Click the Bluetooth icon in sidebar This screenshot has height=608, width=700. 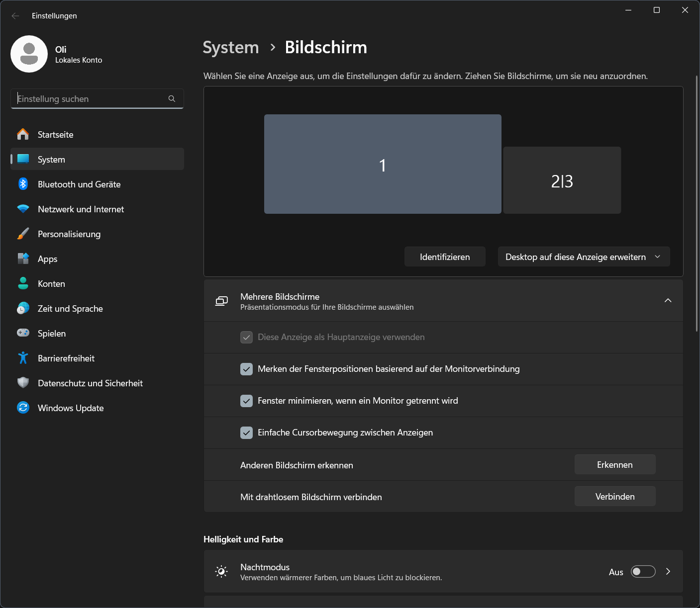click(x=23, y=184)
